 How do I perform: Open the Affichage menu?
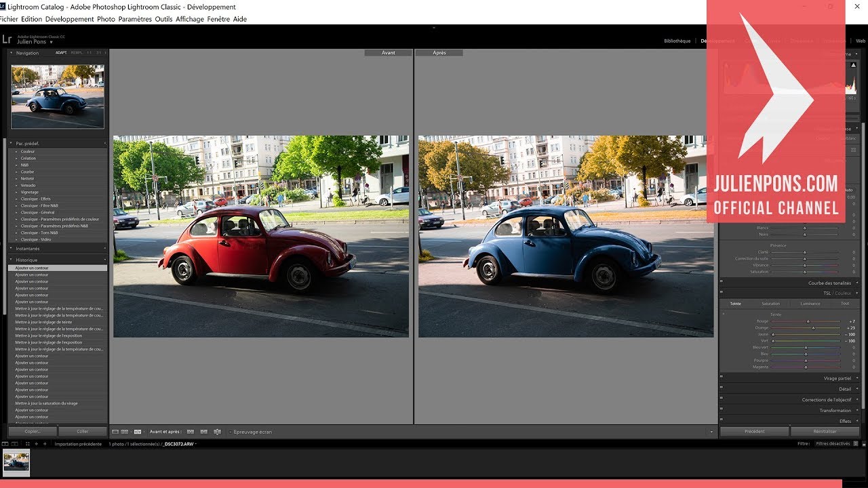(x=190, y=19)
